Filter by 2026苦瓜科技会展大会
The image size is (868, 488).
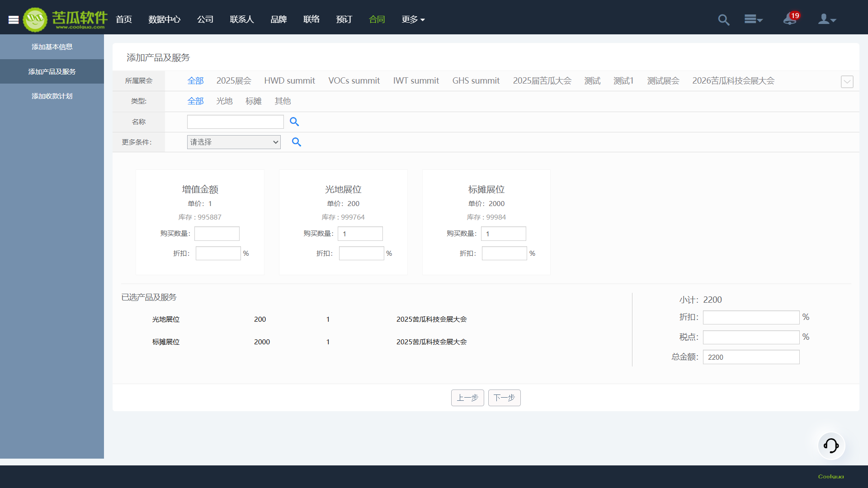(733, 81)
